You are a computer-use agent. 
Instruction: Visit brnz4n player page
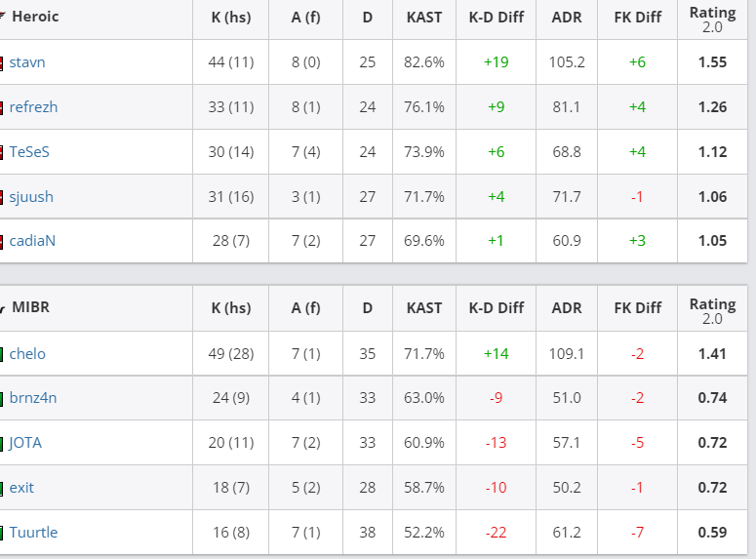pos(33,398)
